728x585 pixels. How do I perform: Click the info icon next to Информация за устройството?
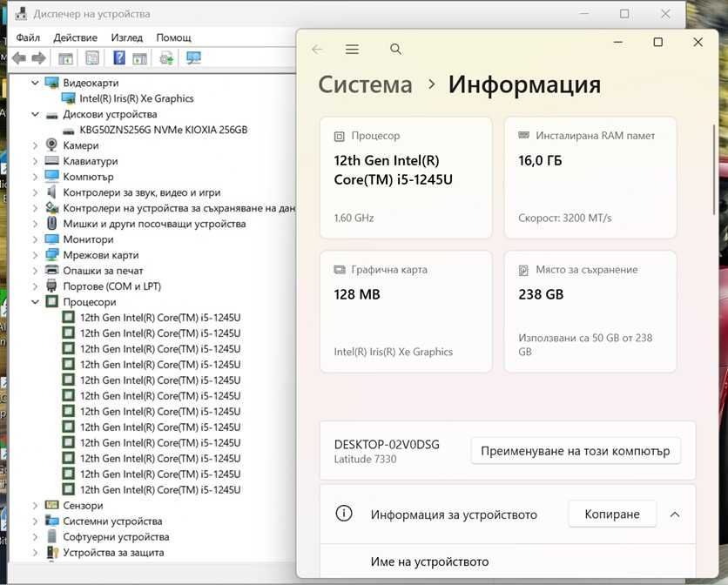tap(344, 514)
